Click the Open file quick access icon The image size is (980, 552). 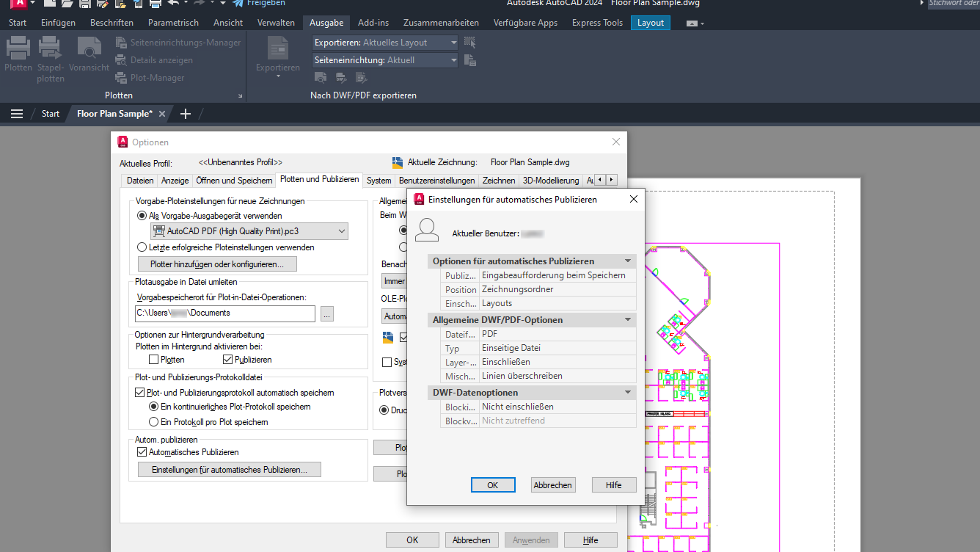tap(66, 4)
